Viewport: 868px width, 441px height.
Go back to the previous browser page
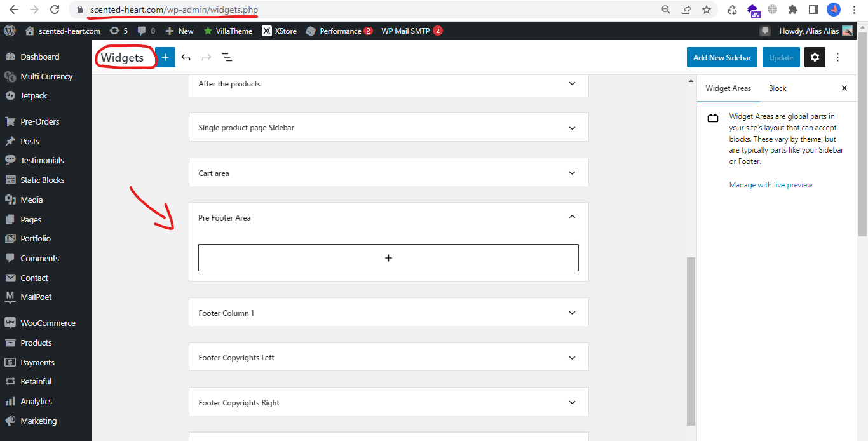(x=13, y=10)
